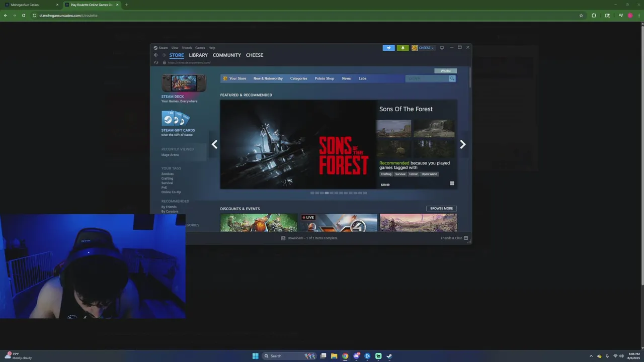This screenshot has height=362, width=644.
Task: Open the Games menu in Steam
Action: 200,48
